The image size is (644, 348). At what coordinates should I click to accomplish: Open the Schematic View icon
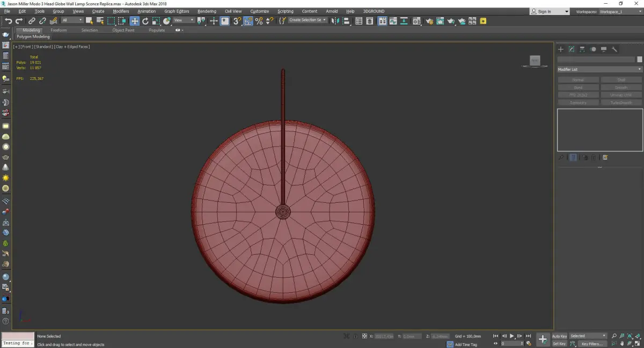click(x=404, y=21)
